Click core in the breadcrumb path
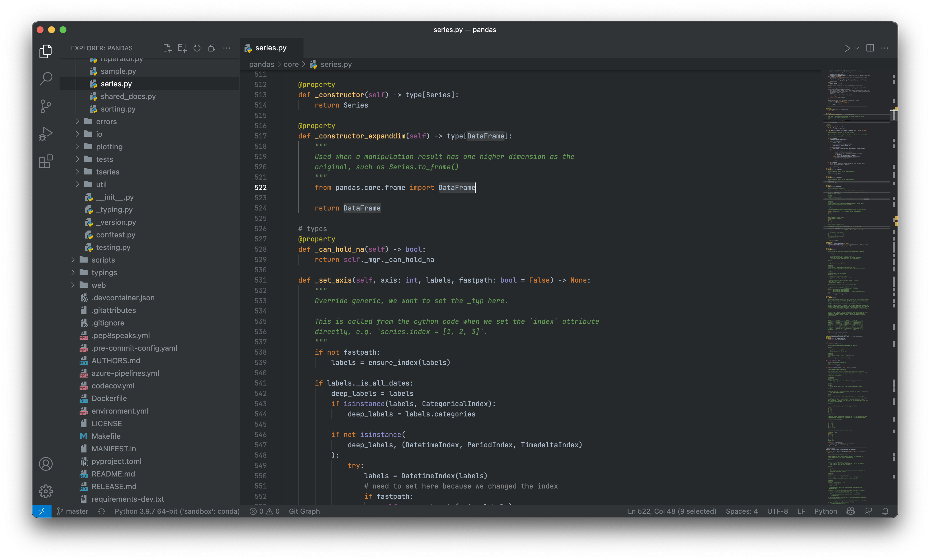Screen dimensions: 930x560 (x=291, y=64)
